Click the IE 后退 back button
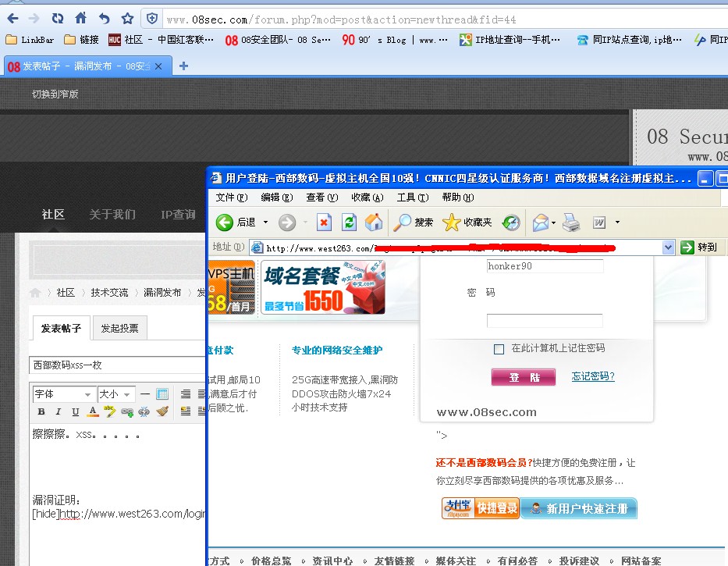728x566 pixels. tap(236, 222)
